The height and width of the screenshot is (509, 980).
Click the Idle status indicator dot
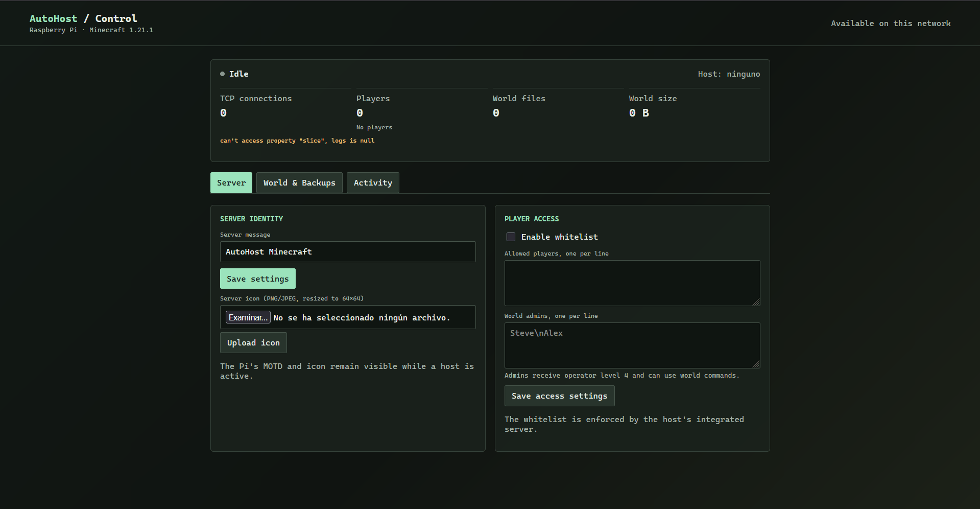coord(222,74)
